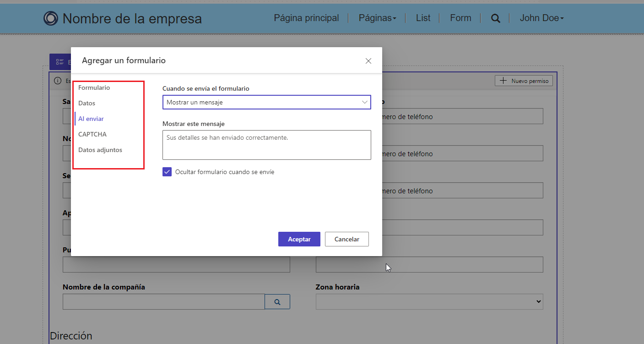Screen dimensions: 644x344
Task: Open the CAPTCHA tab
Action: (x=92, y=134)
